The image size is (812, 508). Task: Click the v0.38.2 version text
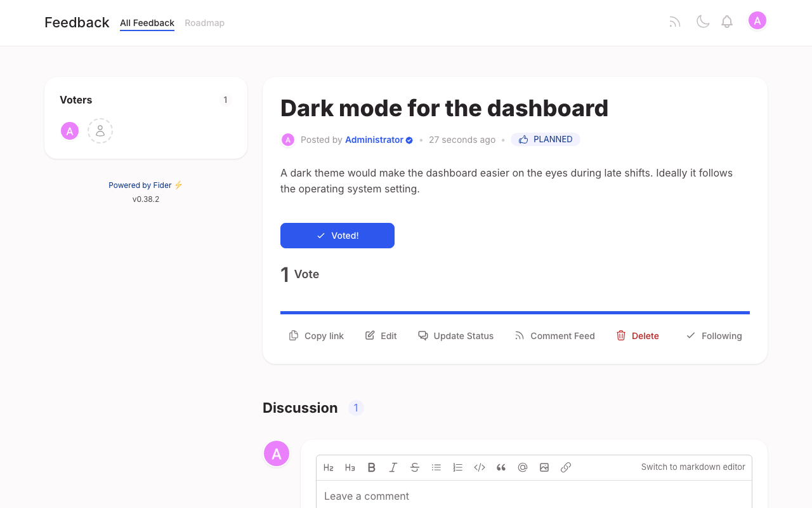click(x=146, y=199)
